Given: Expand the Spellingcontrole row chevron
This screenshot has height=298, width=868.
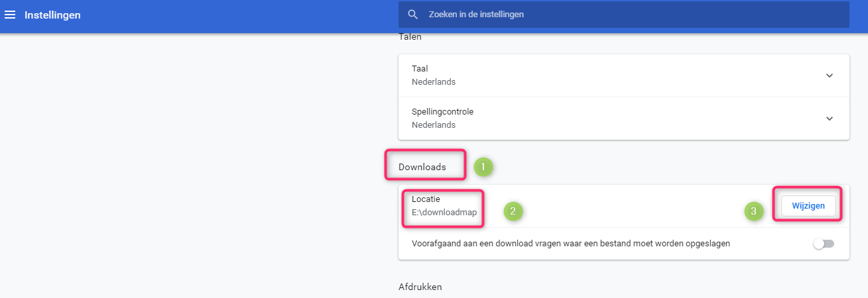Looking at the screenshot, I should click(829, 119).
